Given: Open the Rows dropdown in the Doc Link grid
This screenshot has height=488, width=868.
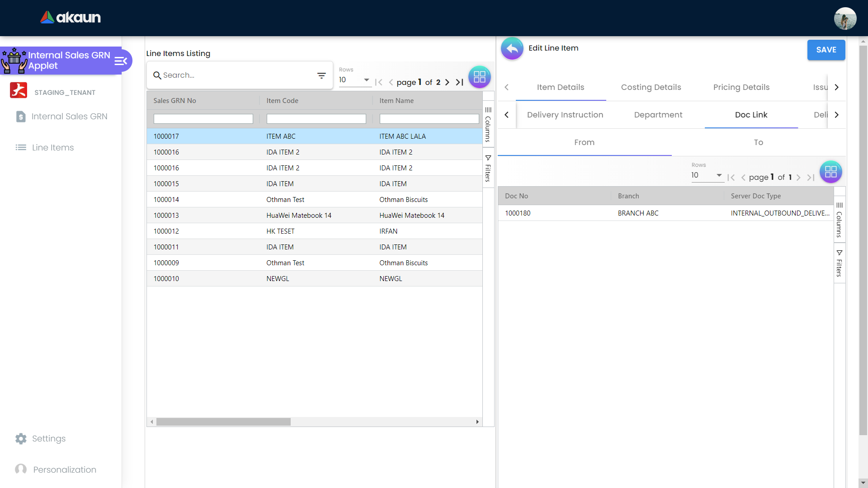Looking at the screenshot, I should [x=707, y=175].
